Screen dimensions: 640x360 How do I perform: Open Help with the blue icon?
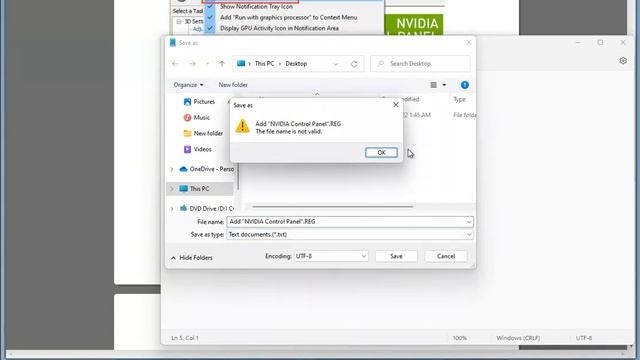pos(464,85)
